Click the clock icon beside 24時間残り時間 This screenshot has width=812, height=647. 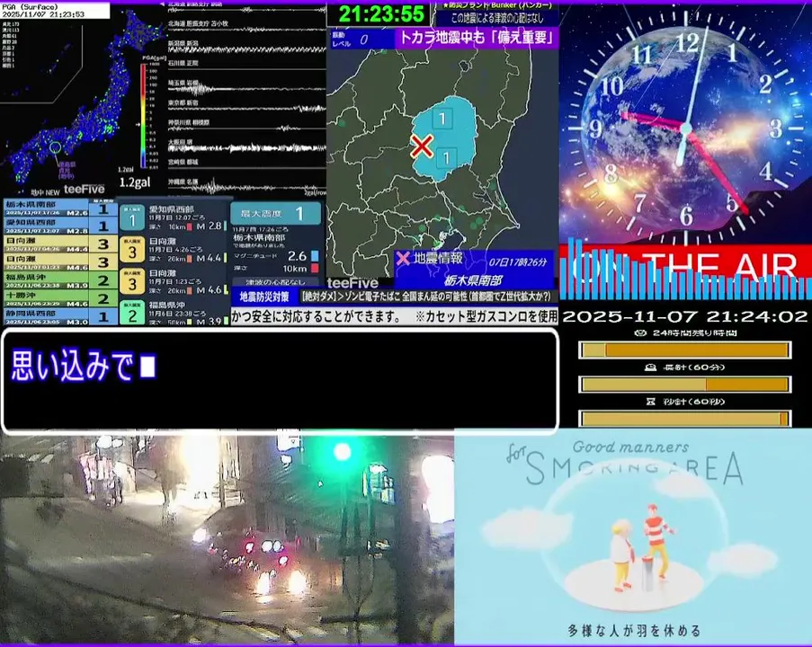[639, 333]
